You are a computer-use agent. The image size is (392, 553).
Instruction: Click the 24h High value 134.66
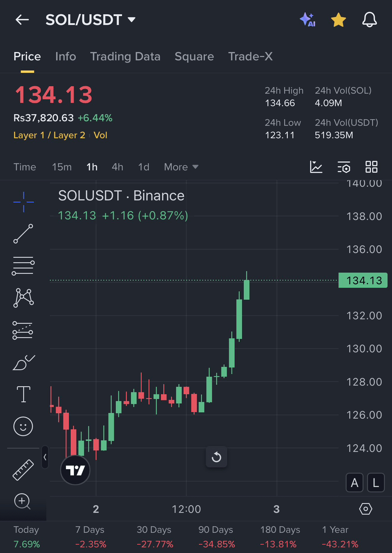pyautogui.click(x=280, y=103)
